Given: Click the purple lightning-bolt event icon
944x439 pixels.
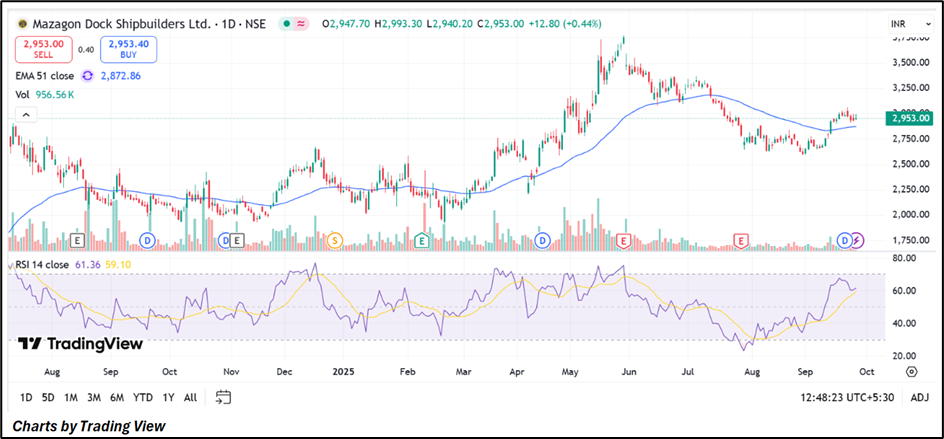Looking at the screenshot, I should (857, 240).
